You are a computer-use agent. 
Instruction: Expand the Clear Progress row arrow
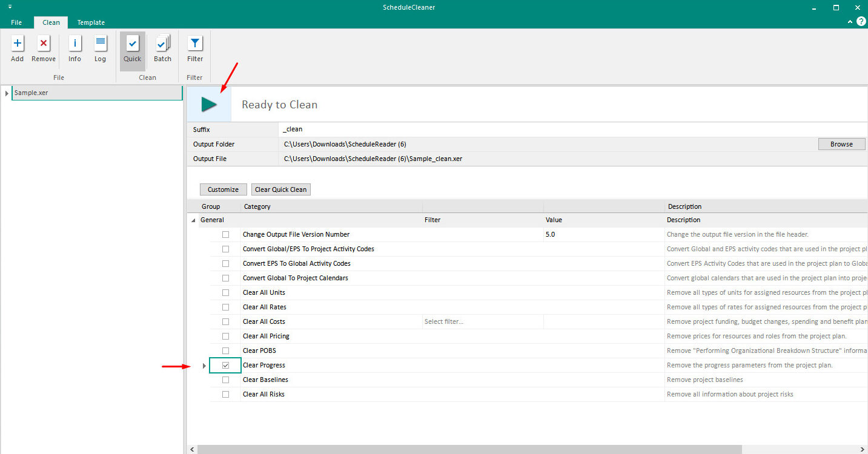[204, 366]
